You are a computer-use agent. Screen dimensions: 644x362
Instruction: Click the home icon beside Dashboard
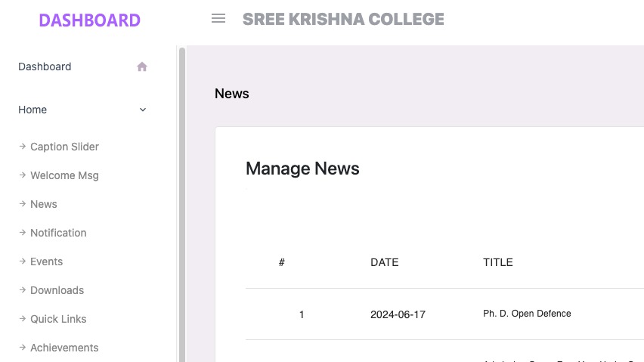click(142, 67)
